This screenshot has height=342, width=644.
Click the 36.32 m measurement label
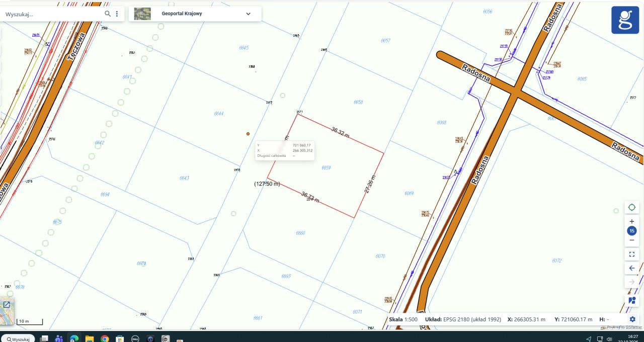(341, 132)
